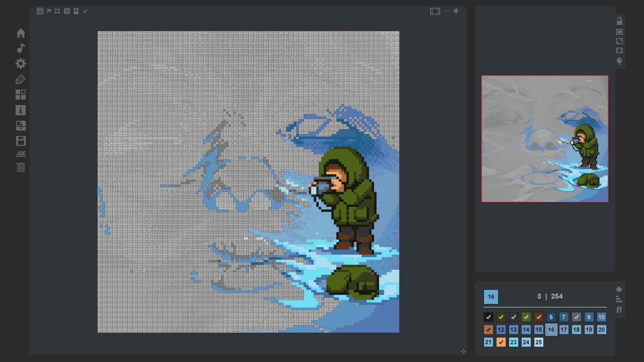This screenshot has width=644, height=362.
Task: Toggle the lightbulb hint icon
Action: [619, 61]
